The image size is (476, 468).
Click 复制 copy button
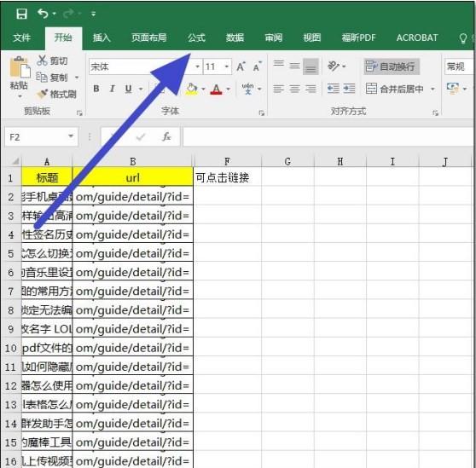(x=52, y=78)
